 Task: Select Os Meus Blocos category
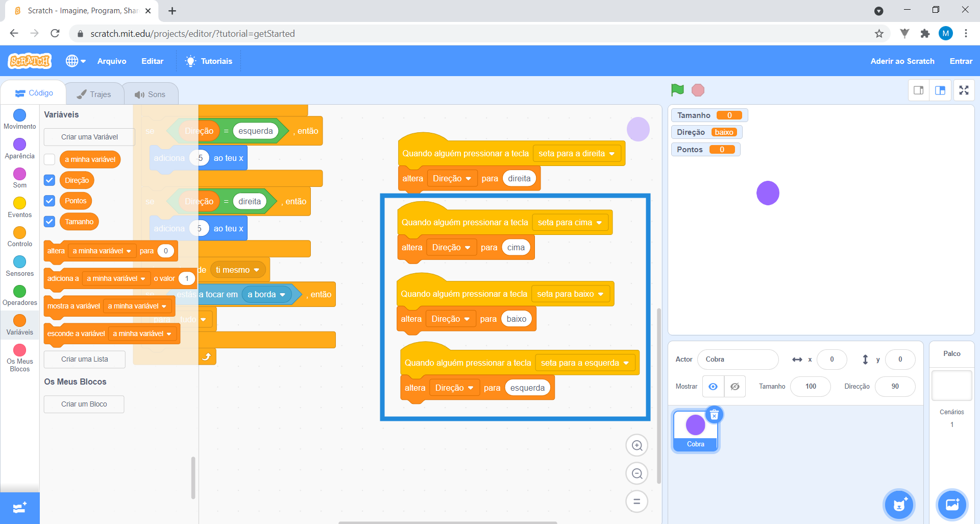point(20,358)
